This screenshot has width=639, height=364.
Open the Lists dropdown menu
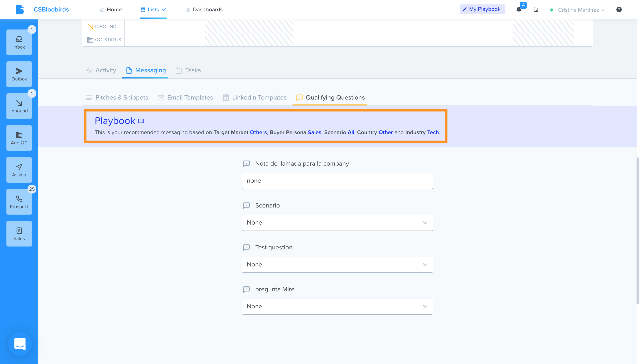click(153, 10)
